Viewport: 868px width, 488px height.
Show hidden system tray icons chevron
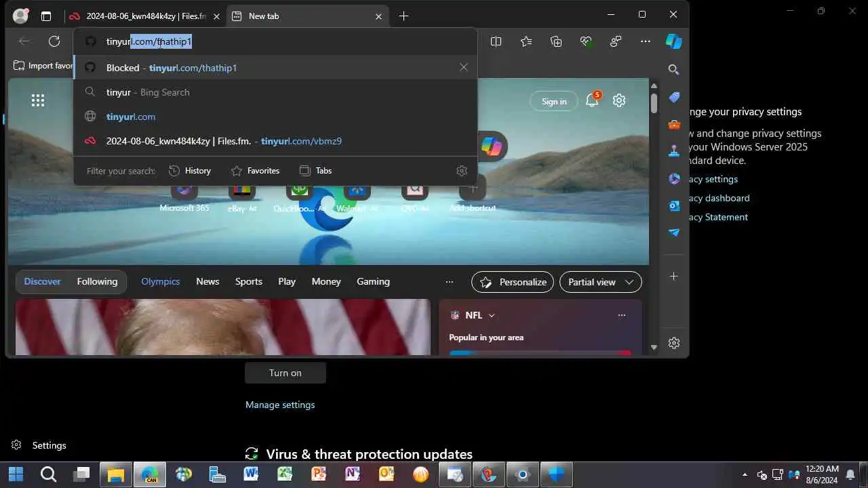pyautogui.click(x=745, y=474)
